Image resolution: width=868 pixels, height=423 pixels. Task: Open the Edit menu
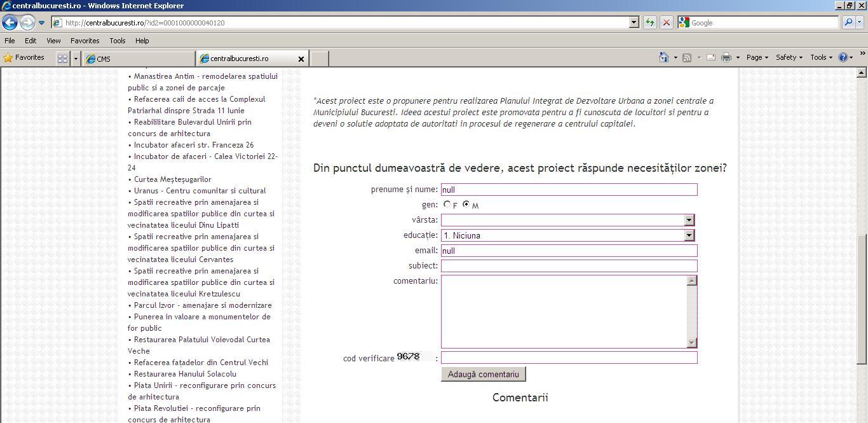[x=31, y=41]
